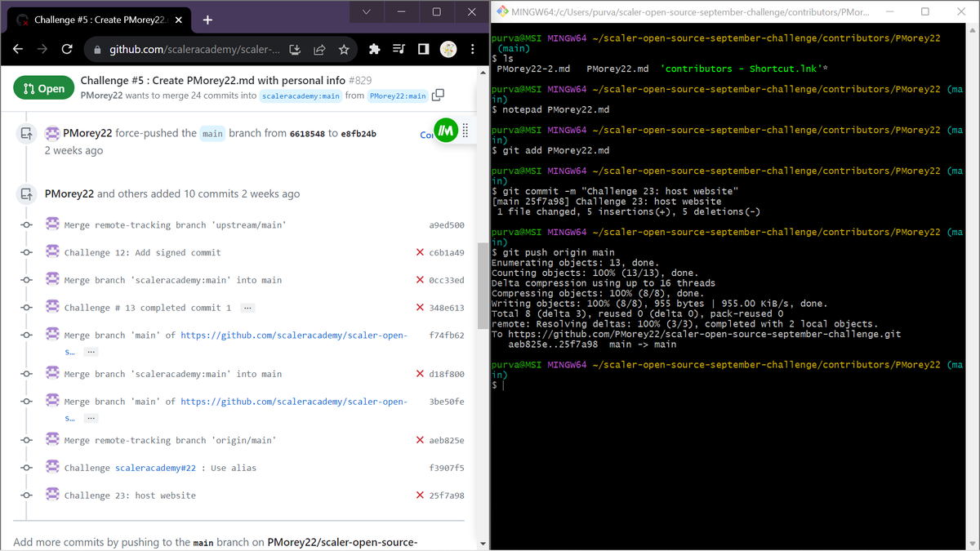
Task: Copy the PMorey22:main branch name
Action: (439, 95)
